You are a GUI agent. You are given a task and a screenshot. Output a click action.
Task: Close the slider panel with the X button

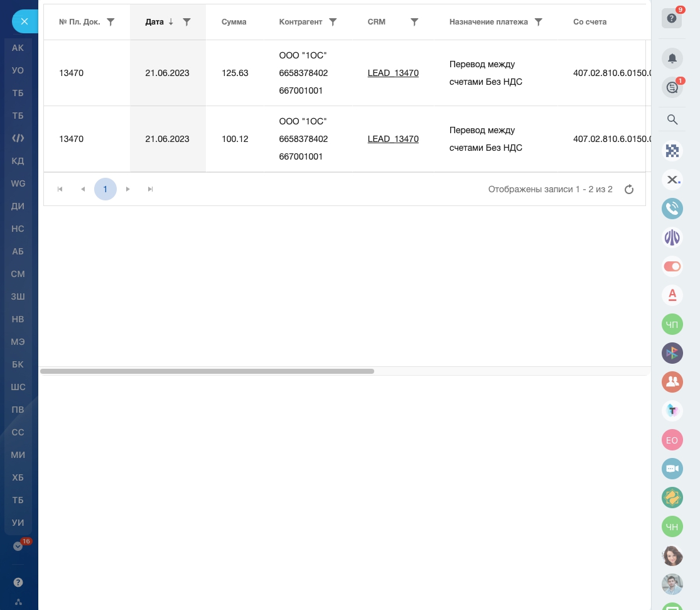pyautogui.click(x=24, y=21)
